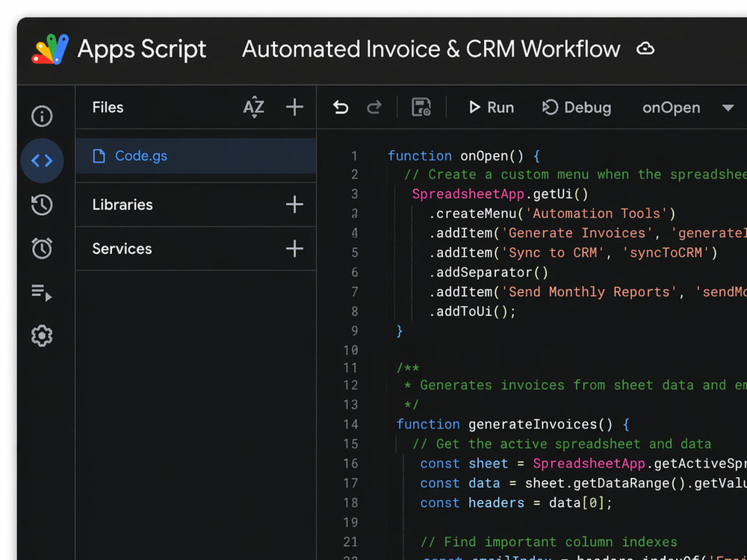Click the '.addItem('Sync to CRM'' line
747x560 pixels.
[x=573, y=253]
